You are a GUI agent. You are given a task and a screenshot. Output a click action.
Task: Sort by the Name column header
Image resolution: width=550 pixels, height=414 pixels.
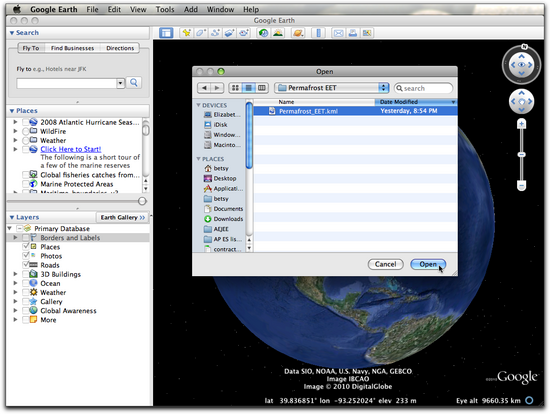pyautogui.click(x=314, y=102)
